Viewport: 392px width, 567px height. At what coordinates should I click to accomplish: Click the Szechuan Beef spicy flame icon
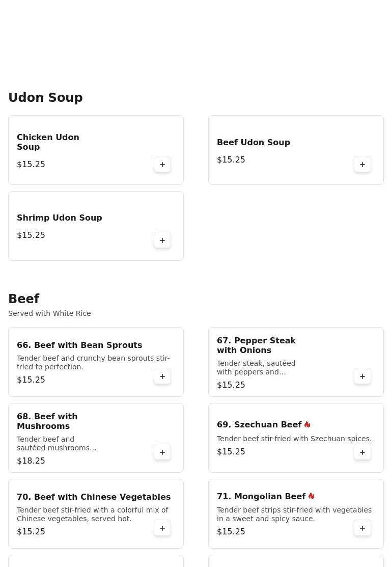click(307, 424)
